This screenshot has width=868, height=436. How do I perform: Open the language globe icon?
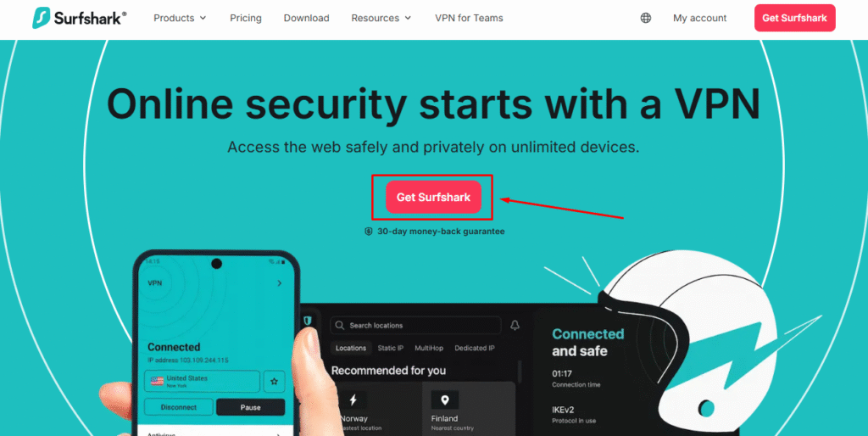pos(645,18)
